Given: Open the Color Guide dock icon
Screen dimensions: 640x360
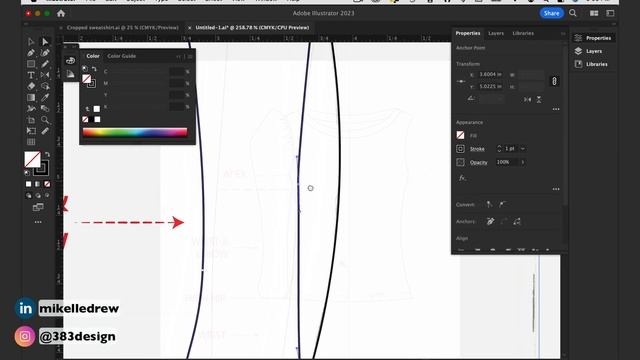Looking at the screenshot, I should (70, 74).
